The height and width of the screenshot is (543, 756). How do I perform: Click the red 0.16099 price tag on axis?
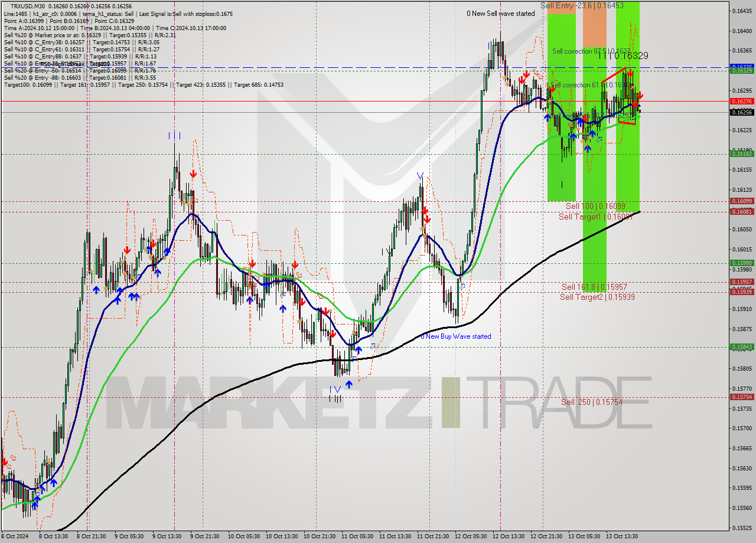(742, 201)
